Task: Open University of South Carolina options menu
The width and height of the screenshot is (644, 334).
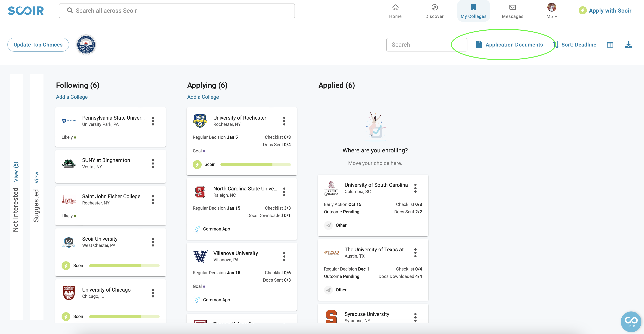Action: pos(415,188)
